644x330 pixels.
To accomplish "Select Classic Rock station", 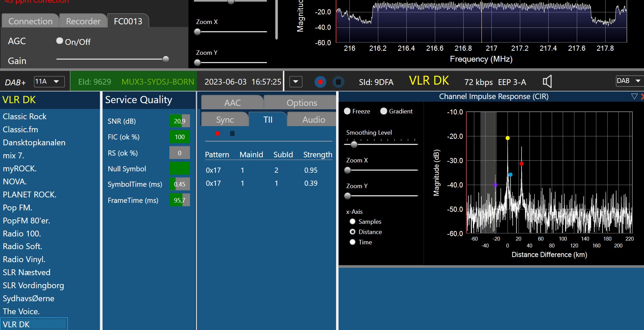I will coord(25,117).
